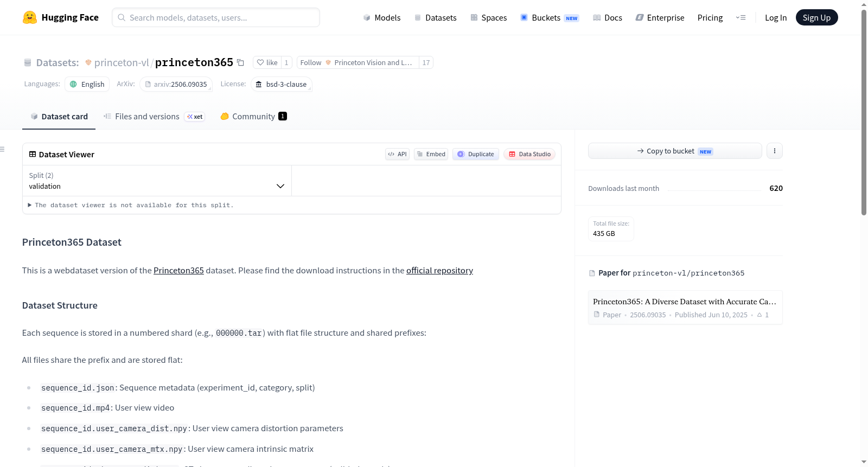Copy dataset name with the copy icon

240,62
